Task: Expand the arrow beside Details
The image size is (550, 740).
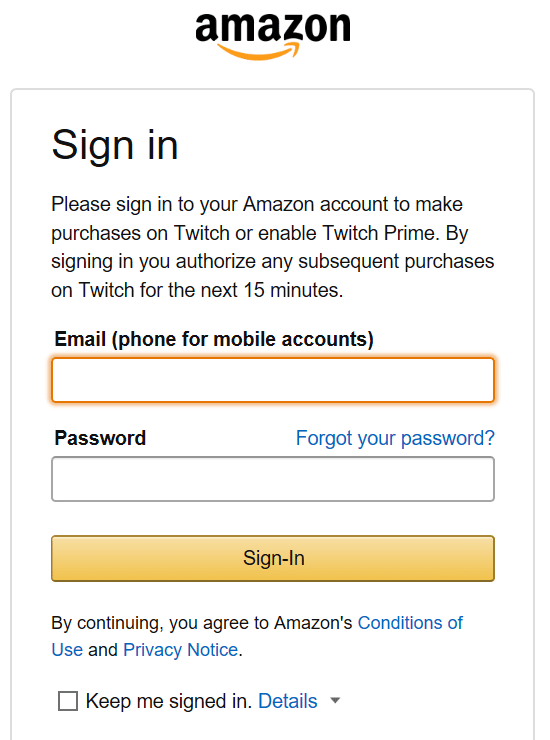Action: pyautogui.click(x=335, y=701)
